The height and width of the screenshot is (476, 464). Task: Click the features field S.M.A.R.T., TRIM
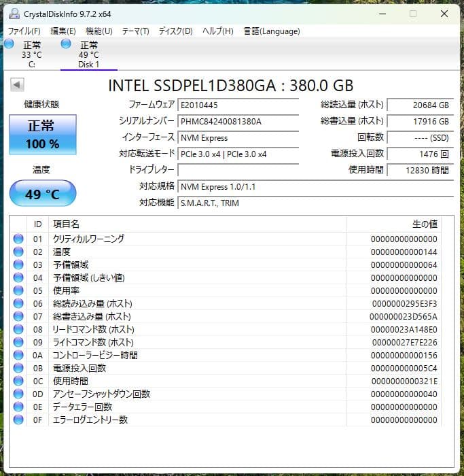pyautogui.click(x=316, y=203)
